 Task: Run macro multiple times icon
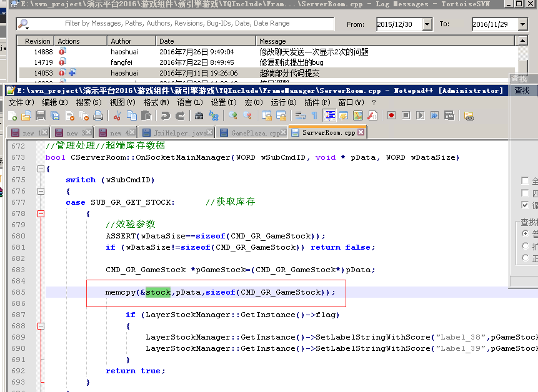435,115
